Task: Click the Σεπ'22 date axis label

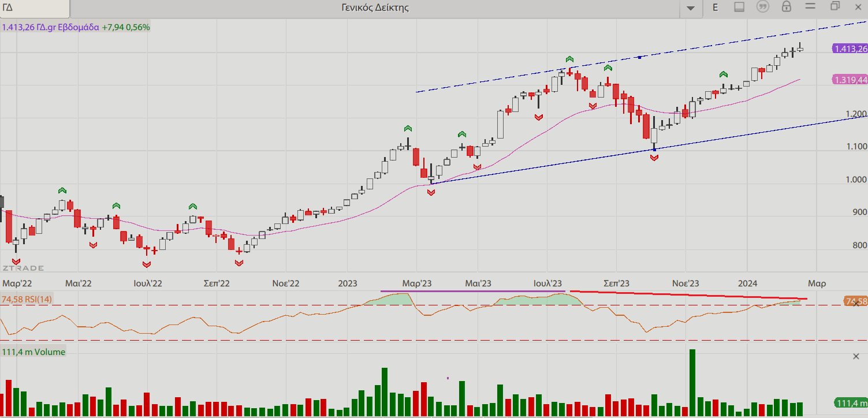Action: [217, 283]
